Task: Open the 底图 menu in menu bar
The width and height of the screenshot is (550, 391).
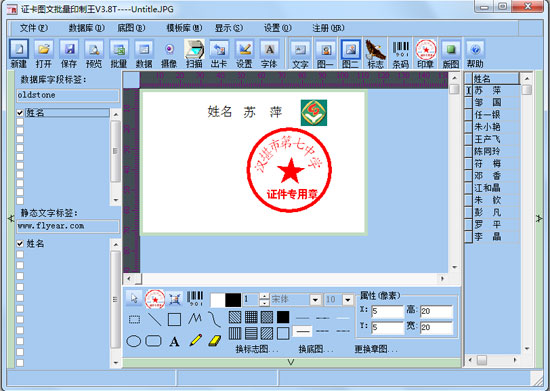Action: [131, 28]
